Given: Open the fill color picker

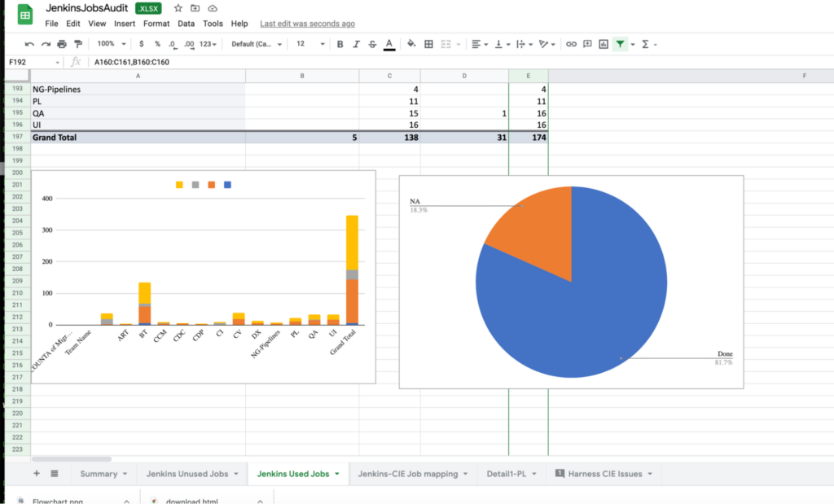Looking at the screenshot, I should point(411,44).
